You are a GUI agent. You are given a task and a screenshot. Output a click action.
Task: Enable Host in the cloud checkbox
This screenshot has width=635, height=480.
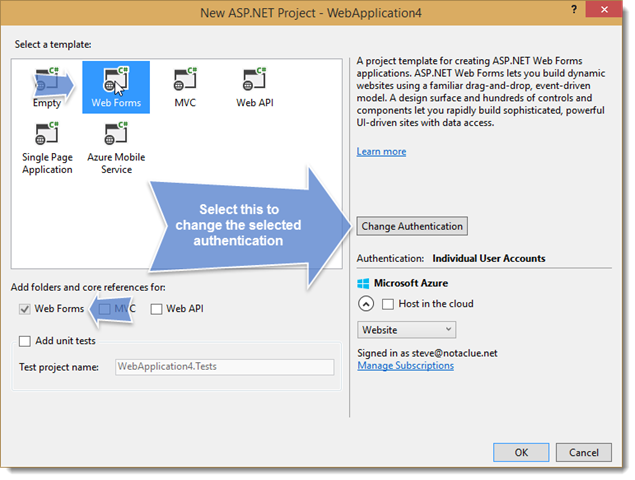click(388, 304)
